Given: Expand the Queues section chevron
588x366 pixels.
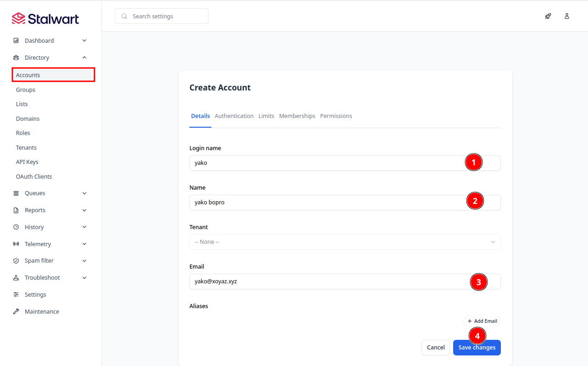Looking at the screenshot, I should tap(84, 193).
